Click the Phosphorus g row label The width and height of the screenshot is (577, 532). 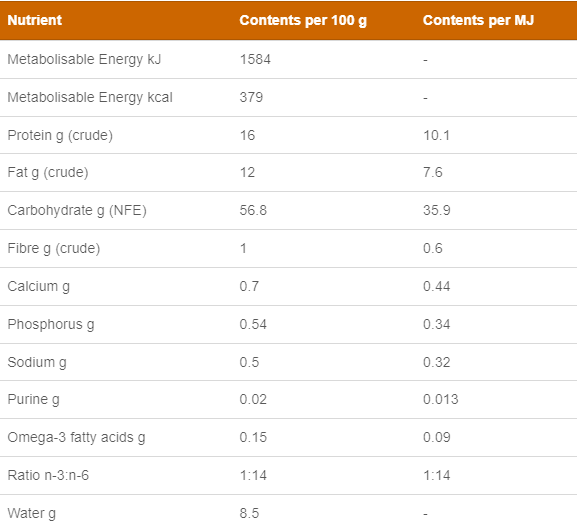pos(51,324)
